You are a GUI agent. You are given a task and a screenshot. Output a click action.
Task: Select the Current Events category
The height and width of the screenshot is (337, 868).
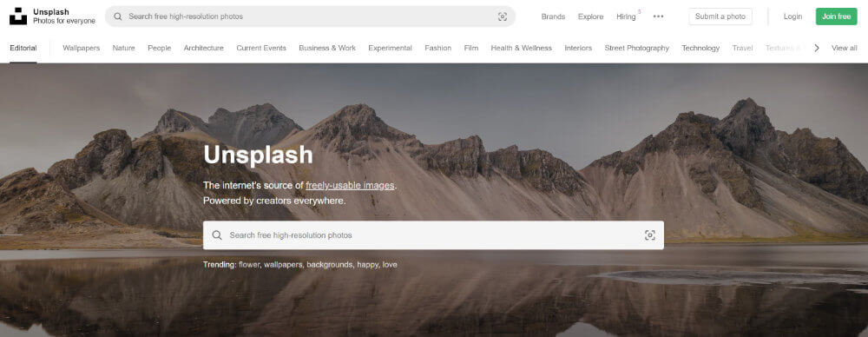[261, 49]
